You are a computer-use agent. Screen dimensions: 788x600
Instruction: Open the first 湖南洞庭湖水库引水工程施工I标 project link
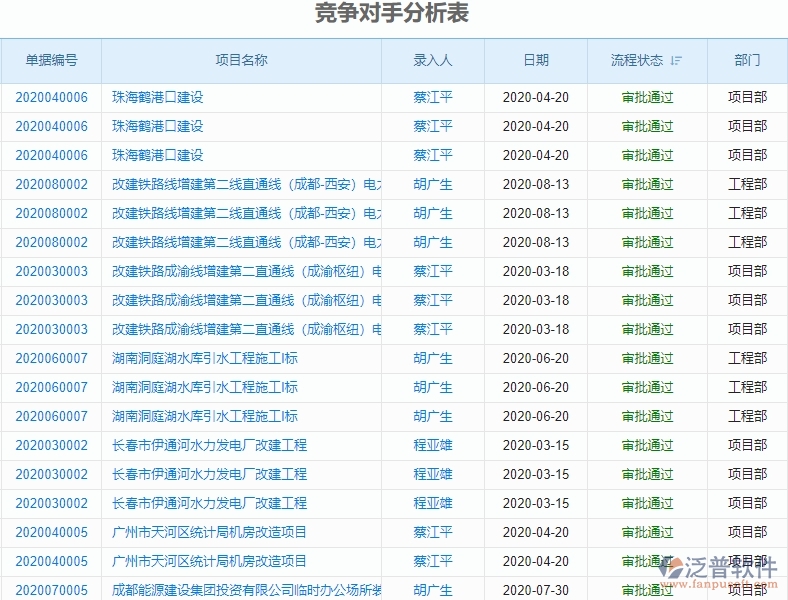click(205, 358)
